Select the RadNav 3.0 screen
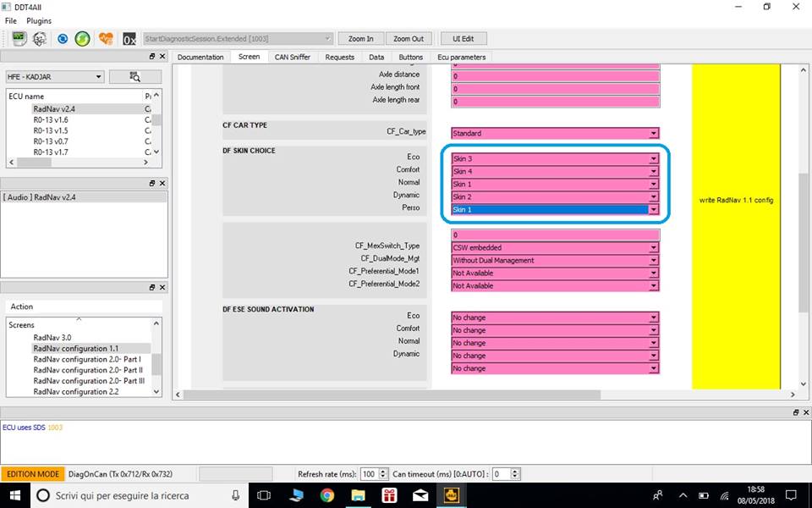Image resolution: width=812 pixels, height=508 pixels. tap(52, 338)
